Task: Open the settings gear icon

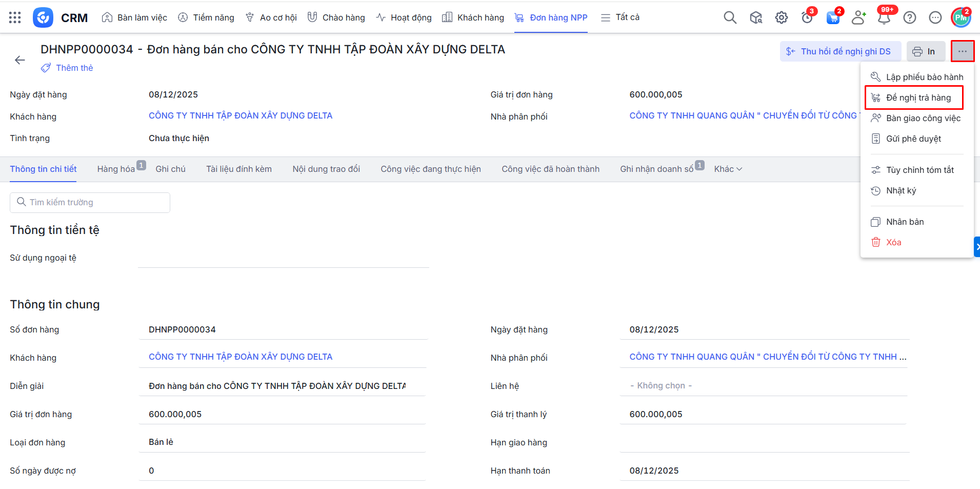Action: (781, 17)
